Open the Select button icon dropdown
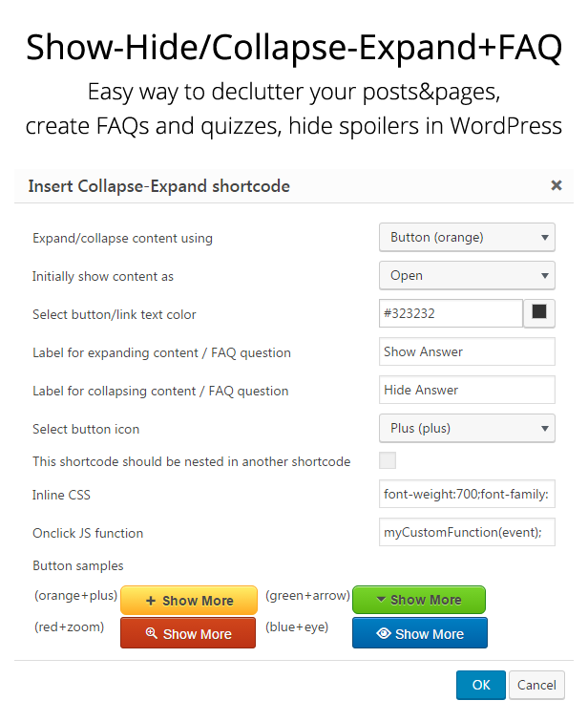This screenshot has width=588, height=722. click(467, 429)
